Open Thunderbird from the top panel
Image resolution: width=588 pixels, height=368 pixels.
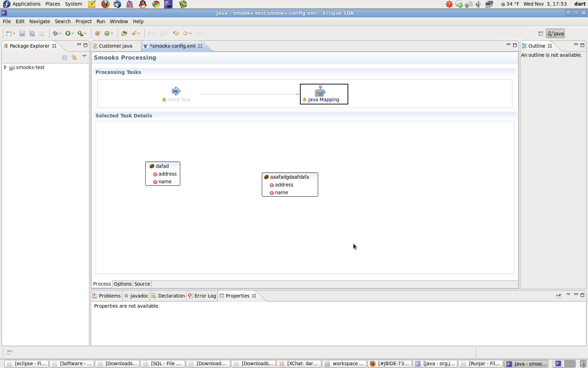pyautogui.click(x=117, y=4)
